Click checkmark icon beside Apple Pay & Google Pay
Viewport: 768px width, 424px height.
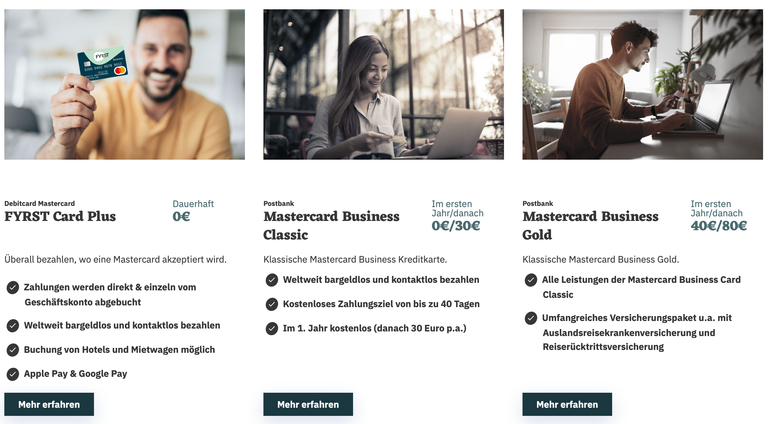[x=13, y=374]
